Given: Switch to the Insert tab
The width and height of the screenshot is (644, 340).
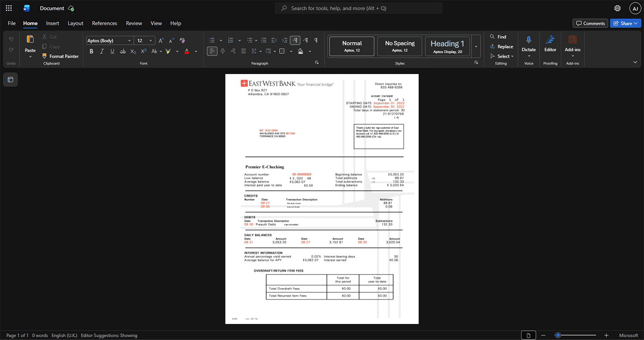Looking at the screenshot, I should click(x=52, y=23).
